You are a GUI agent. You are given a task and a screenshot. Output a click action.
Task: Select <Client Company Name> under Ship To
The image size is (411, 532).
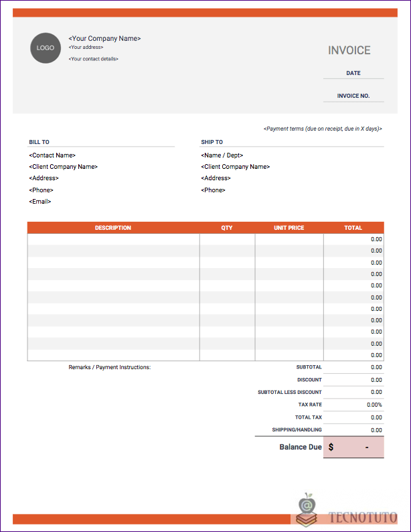tap(235, 167)
